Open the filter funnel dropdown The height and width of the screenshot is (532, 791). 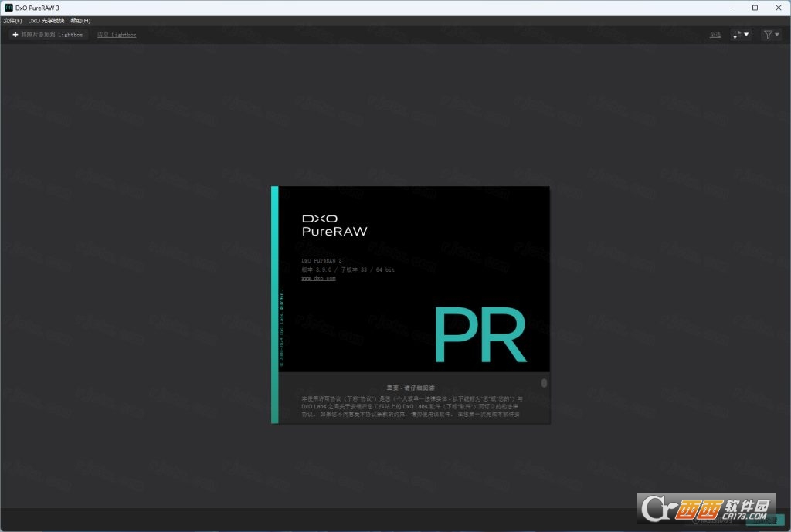coord(771,34)
